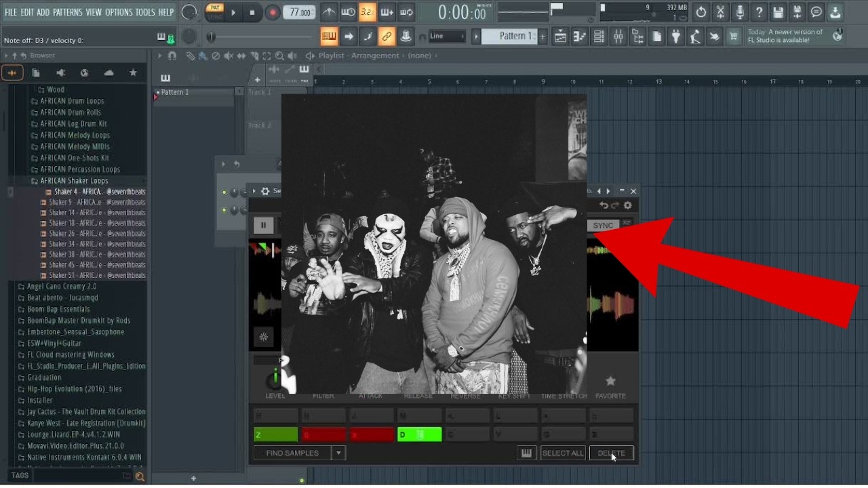
Task: Select the playlist Zoom magnifier tool
Action: (279, 56)
